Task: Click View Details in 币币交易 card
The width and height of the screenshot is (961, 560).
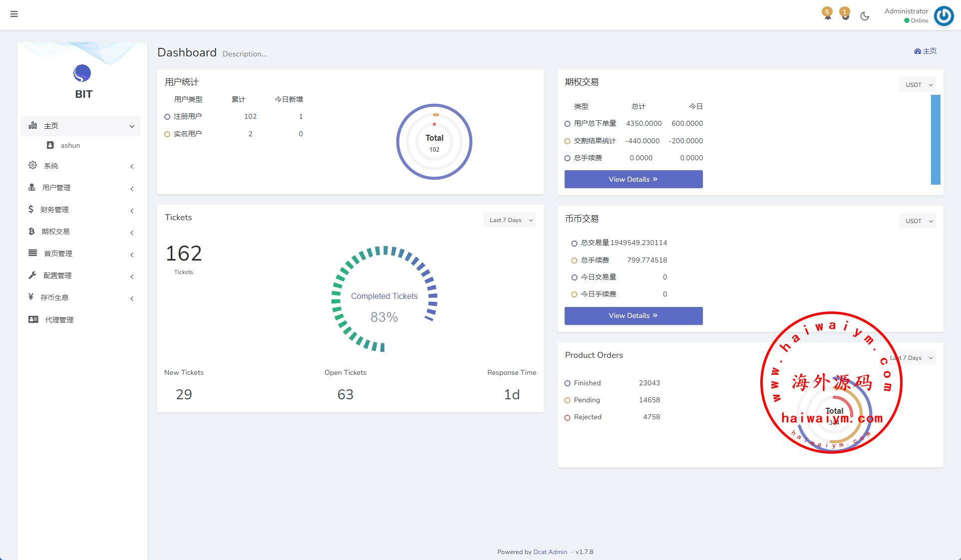Action: coord(633,315)
